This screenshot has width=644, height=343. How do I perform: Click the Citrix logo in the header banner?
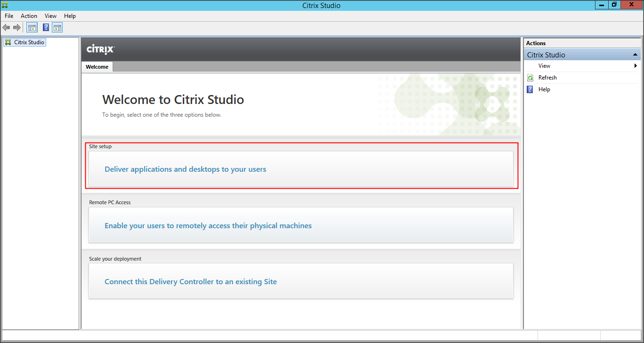(x=100, y=49)
